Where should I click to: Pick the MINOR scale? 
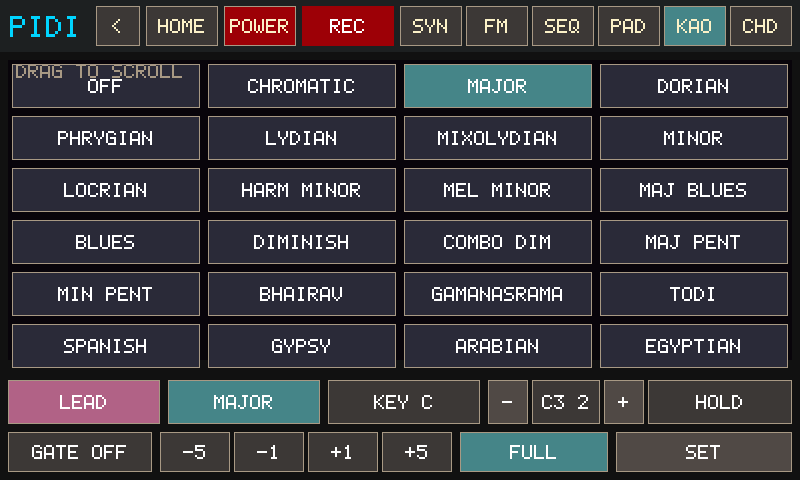694,138
